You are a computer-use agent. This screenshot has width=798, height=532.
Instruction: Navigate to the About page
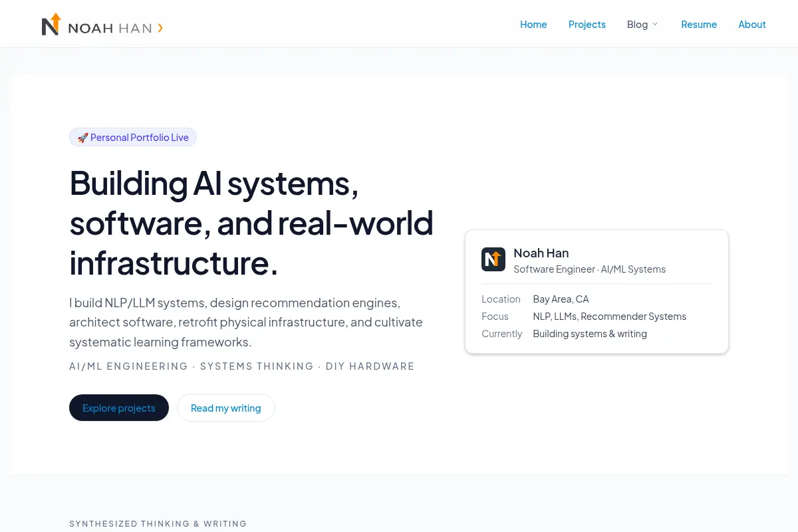click(x=752, y=25)
